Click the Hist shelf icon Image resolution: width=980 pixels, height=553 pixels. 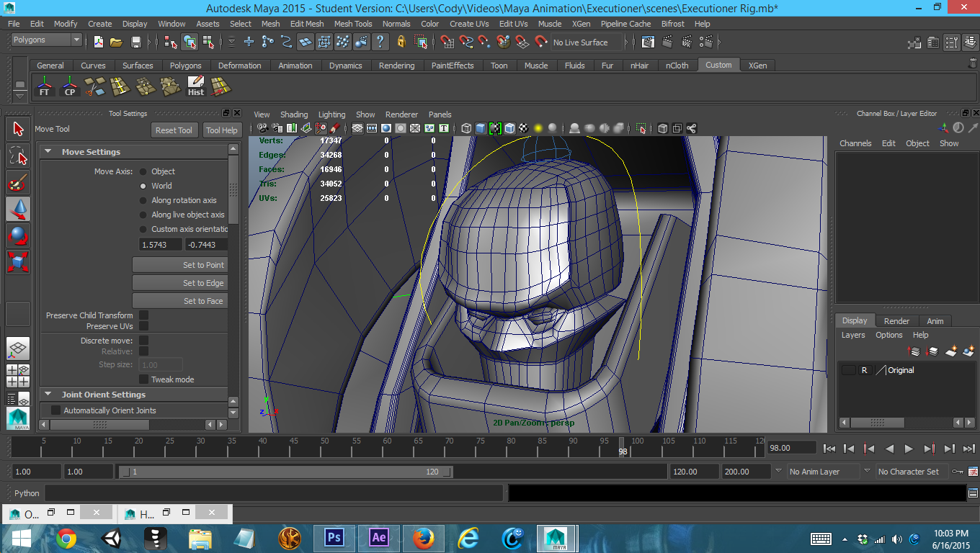coord(196,86)
